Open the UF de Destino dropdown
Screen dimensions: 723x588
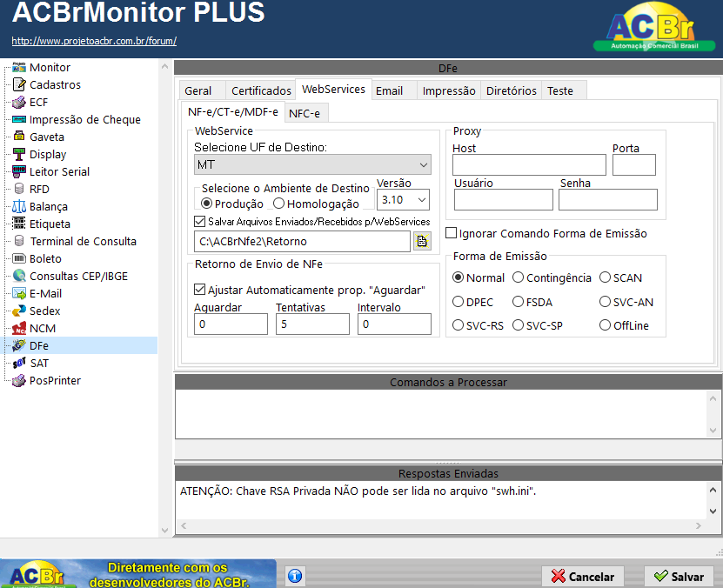312,164
